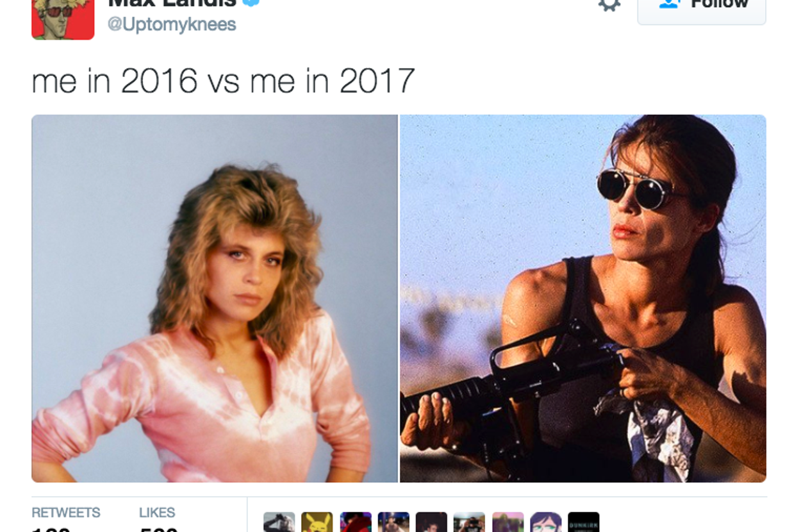Click the blue verified badge icon

point(252,3)
